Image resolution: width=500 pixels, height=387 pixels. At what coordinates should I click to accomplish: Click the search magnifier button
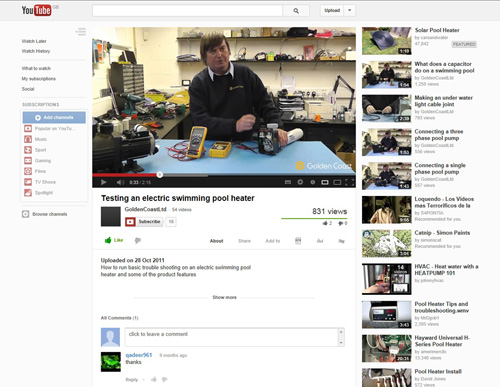(296, 11)
